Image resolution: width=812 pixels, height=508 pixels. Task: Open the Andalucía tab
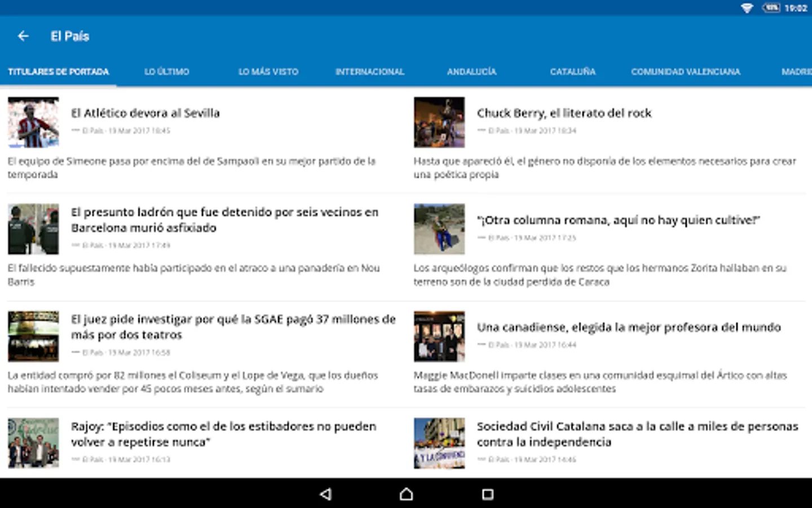(472, 72)
